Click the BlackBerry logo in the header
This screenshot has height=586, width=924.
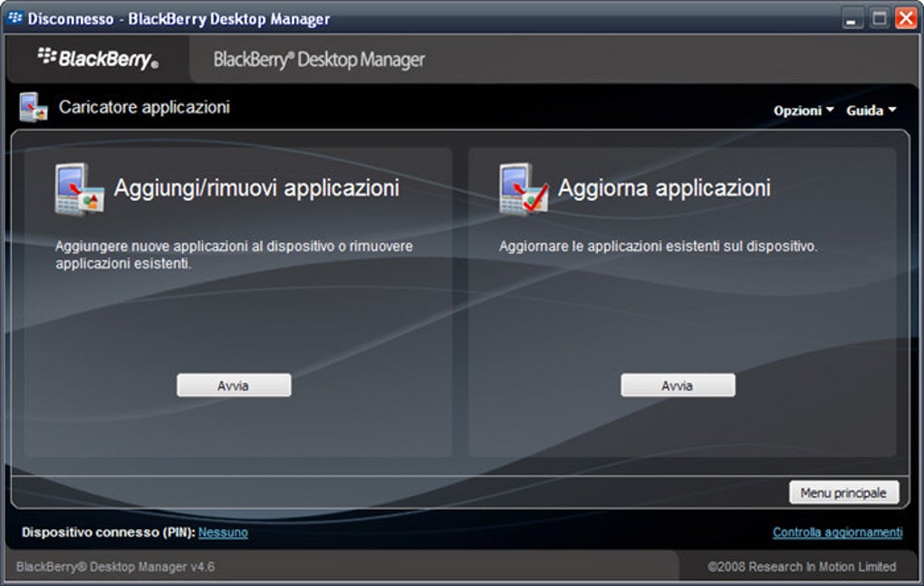[x=98, y=58]
